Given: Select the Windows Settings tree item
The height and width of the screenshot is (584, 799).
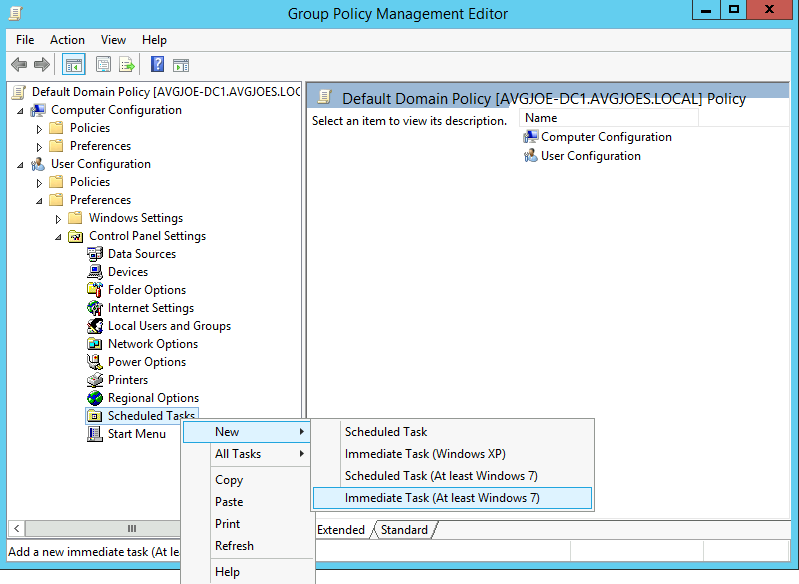Looking at the screenshot, I should tap(136, 218).
